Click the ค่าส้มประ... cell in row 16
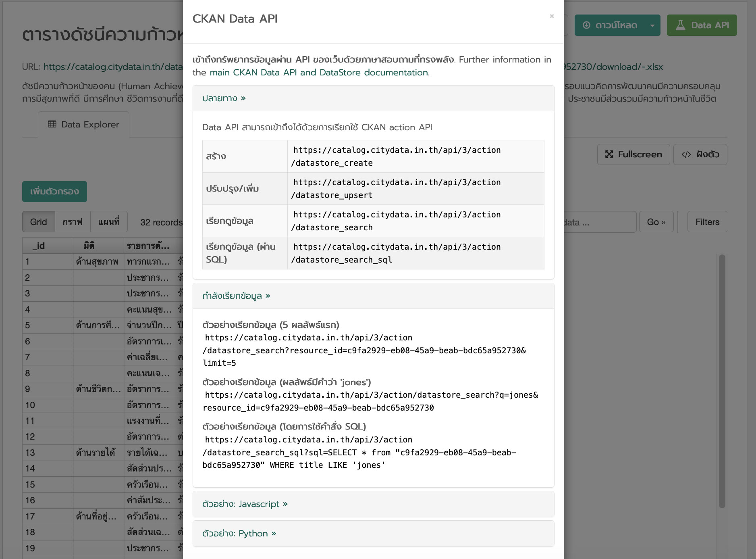756x559 pixels. pos(149,500)
